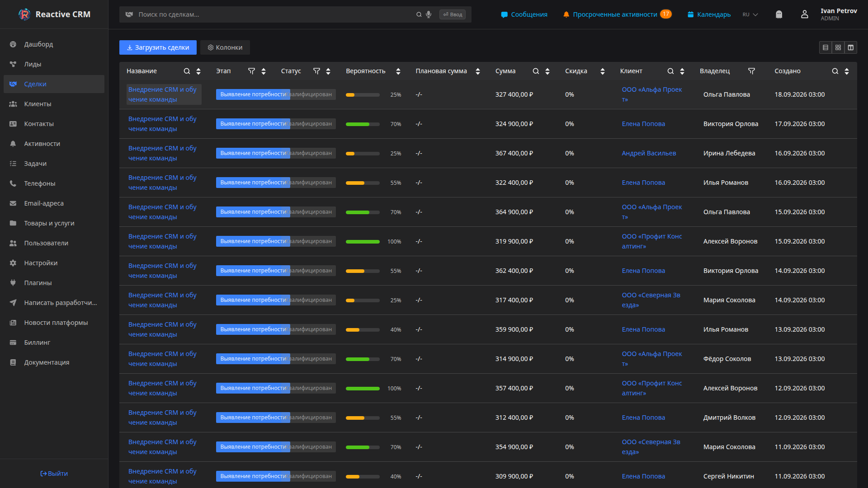Switch to grid view layout icon
The width and height of the screenshot is (868, 488).
(x=838, y=47)
